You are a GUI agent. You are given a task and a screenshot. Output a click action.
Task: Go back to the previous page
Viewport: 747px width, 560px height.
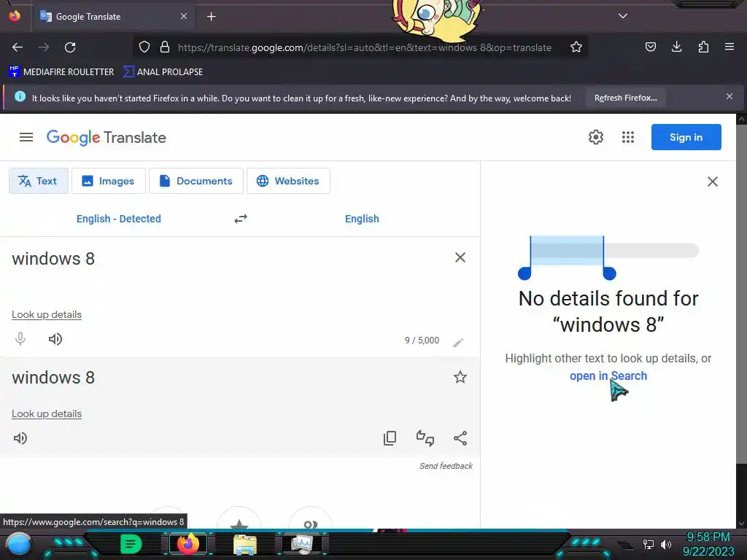point(18,47)
